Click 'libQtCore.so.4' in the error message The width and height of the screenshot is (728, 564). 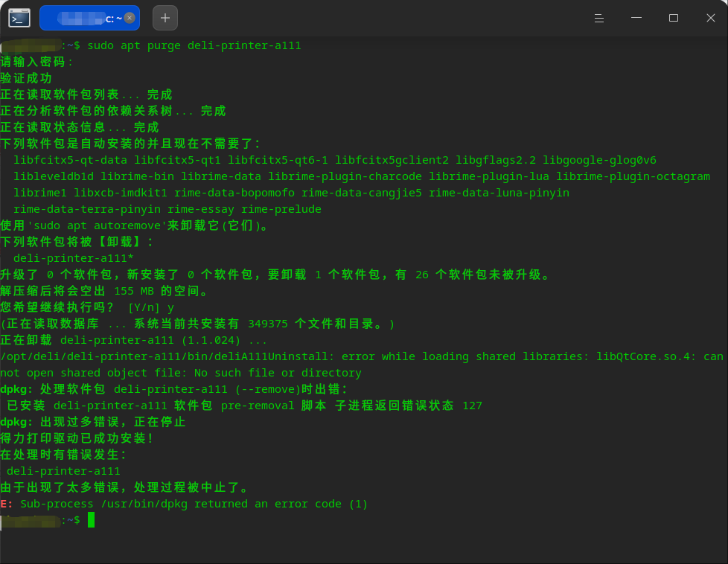(x=642, y=356)
